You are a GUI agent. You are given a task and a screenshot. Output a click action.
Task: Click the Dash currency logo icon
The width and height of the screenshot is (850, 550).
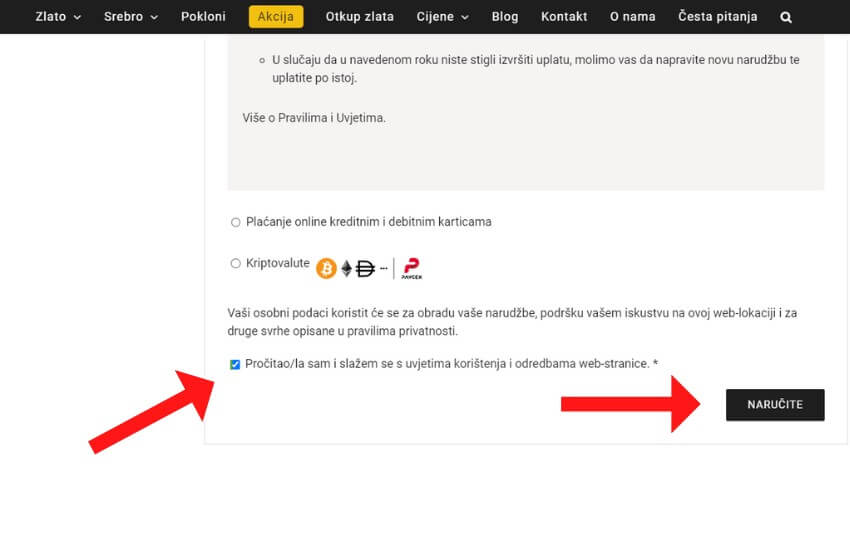(365, 268)
